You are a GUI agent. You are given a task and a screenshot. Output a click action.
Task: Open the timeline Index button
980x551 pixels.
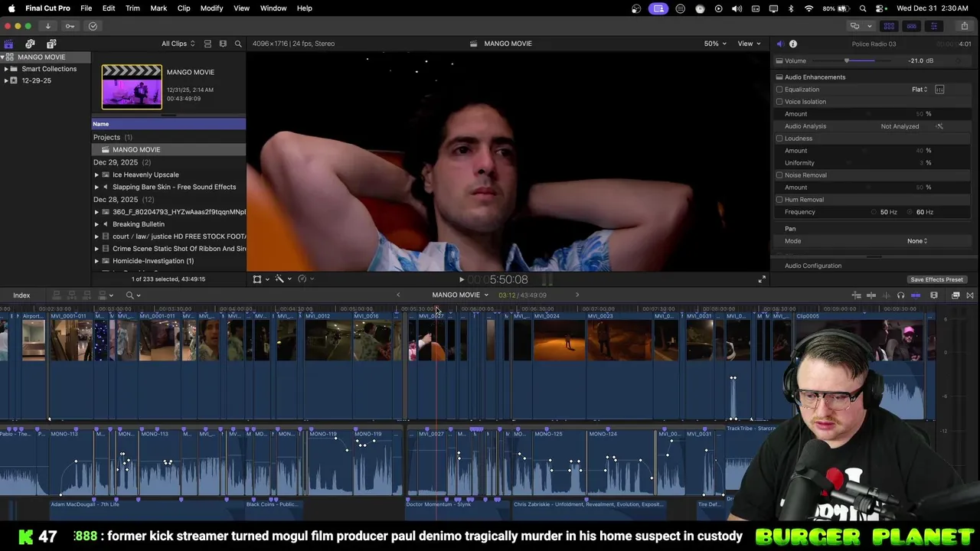[x=21, y=295]
